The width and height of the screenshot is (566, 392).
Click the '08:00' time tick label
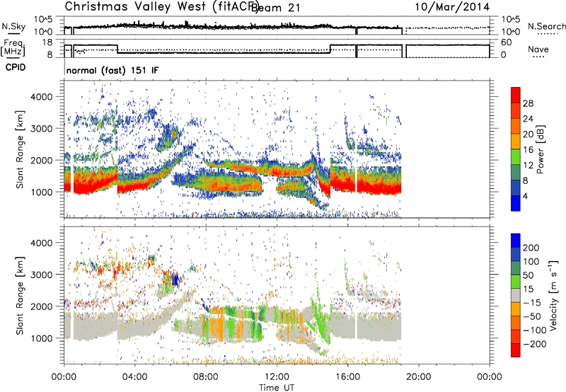(206, 377)
